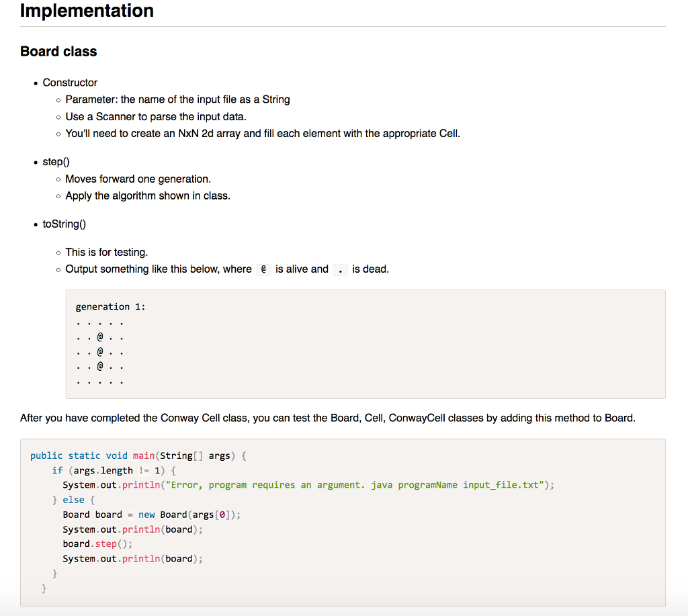This screenshot has height=616, width=688.
Task: Click the toString() bullet item
Action: pyautogui.click(x=64, y=224)
